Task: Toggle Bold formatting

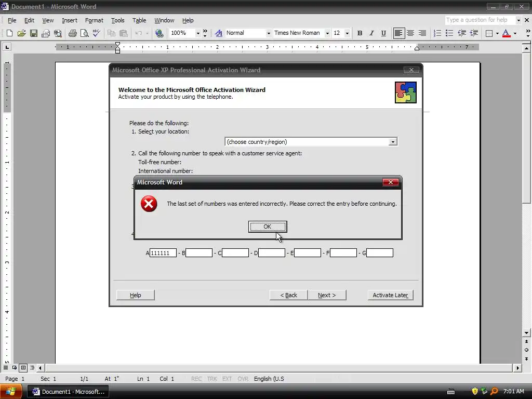Action: (x=360, y=33)
